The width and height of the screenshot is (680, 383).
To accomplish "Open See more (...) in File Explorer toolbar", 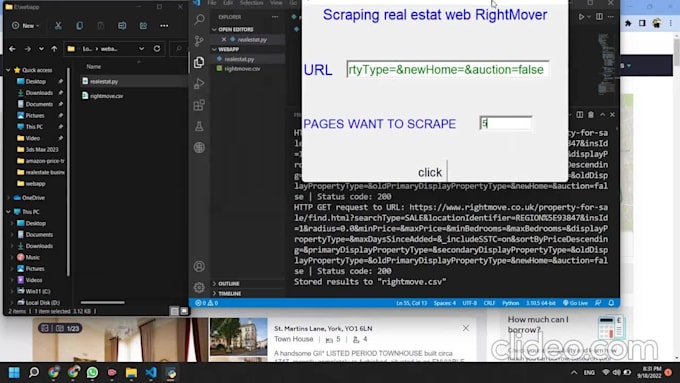I will click(164, 26).
